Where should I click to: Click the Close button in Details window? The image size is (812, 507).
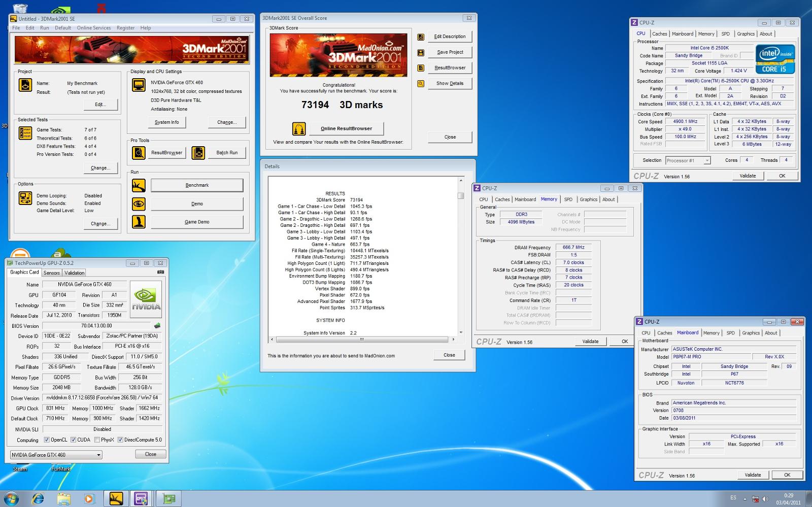pyautogui.click(x=449, y=355)
